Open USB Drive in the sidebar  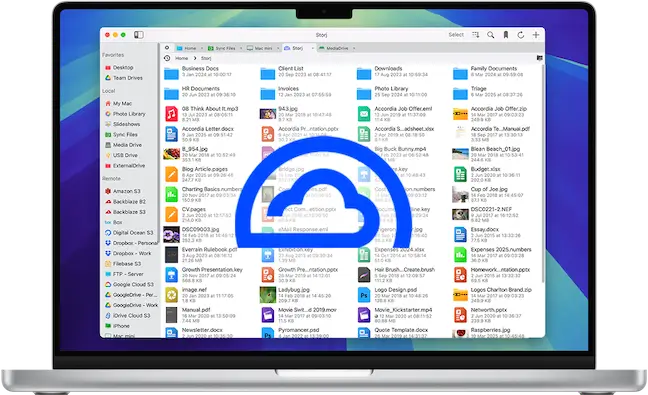tap(121, 155)
